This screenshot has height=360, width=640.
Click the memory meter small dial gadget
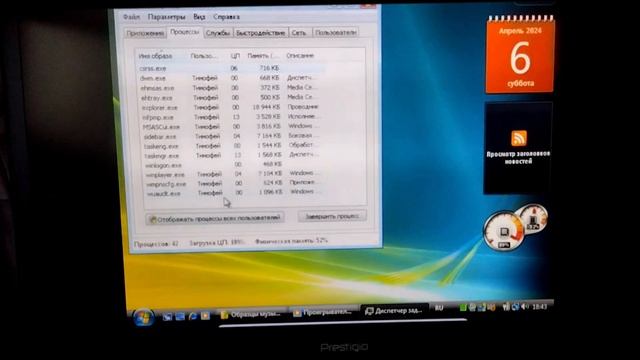533,219
